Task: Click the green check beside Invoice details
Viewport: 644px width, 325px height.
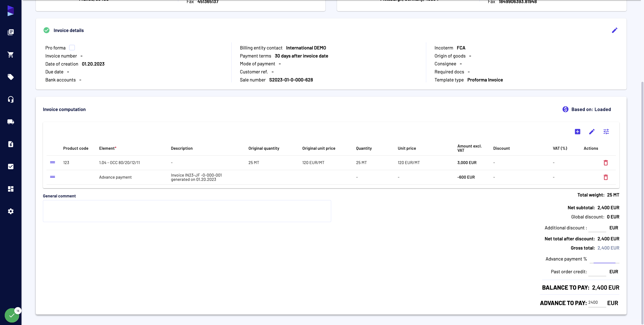Action: tap(47, 30)
